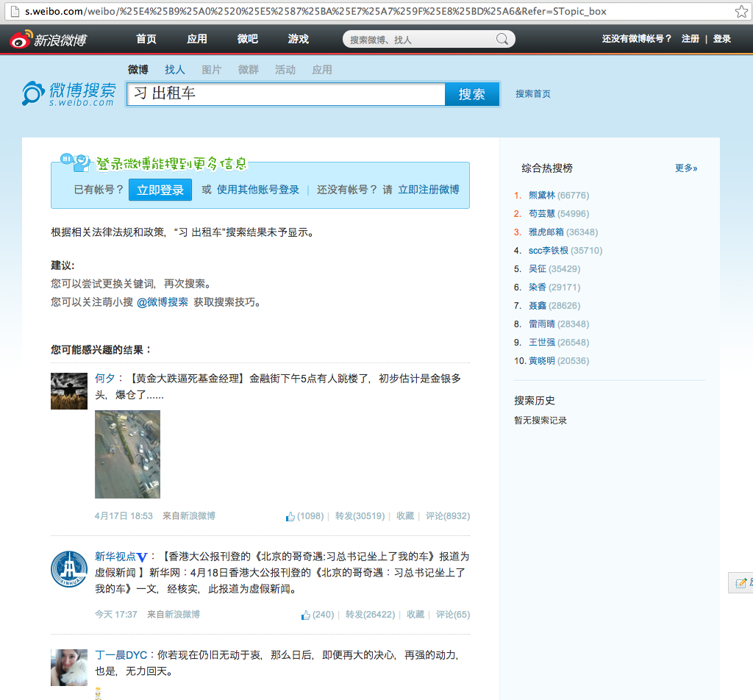
Task: Click 转发(26422) on 新华视点 post
Action: point(371,615)
